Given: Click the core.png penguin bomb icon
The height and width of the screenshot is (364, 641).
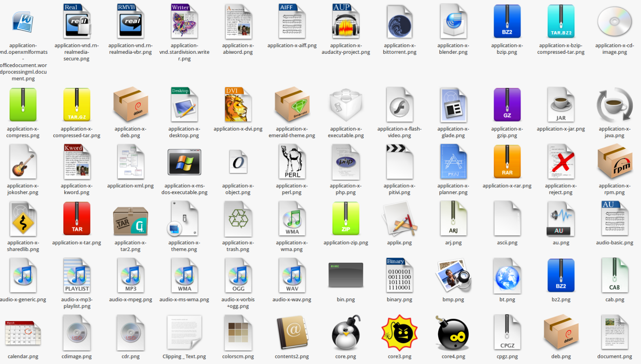Looking at the screenshot, I should [346, 332].
